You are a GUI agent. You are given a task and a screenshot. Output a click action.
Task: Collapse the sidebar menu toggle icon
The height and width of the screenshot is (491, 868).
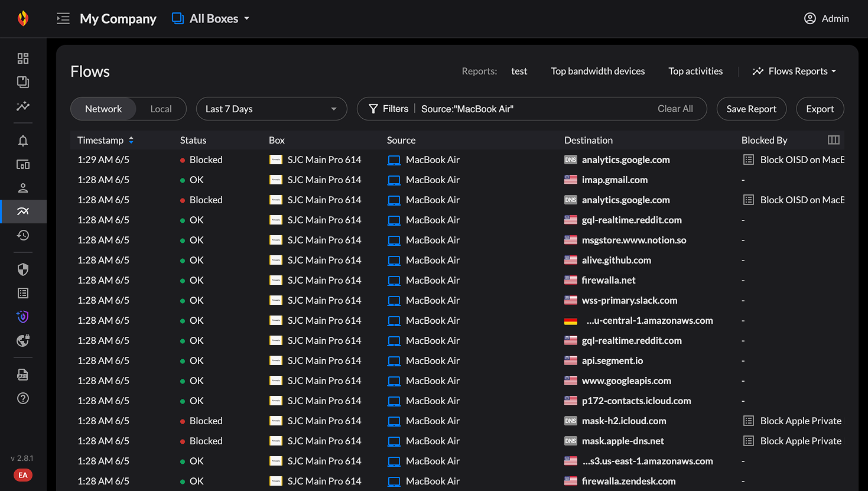(63, 18)
